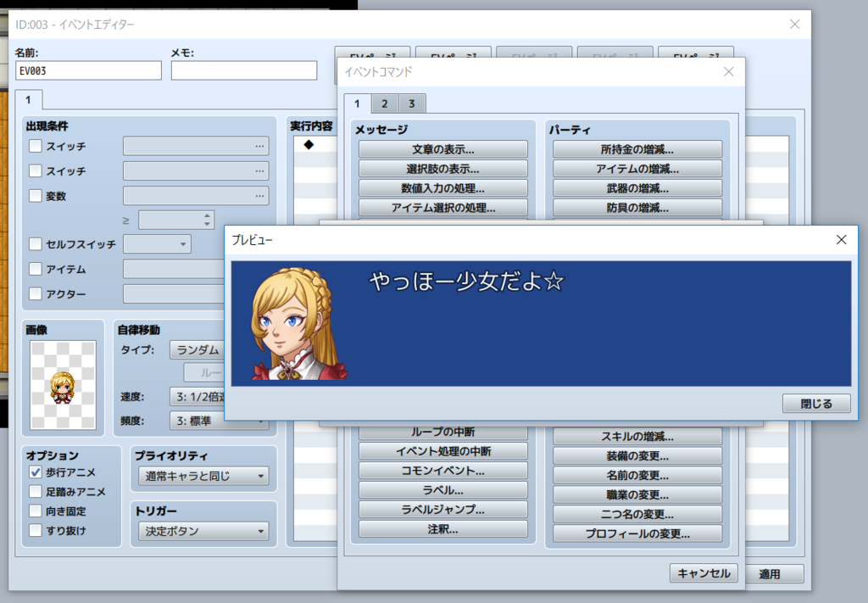868x603 pixels.
Task: Click the ループの中断 command button
Action: click(442, 433)
